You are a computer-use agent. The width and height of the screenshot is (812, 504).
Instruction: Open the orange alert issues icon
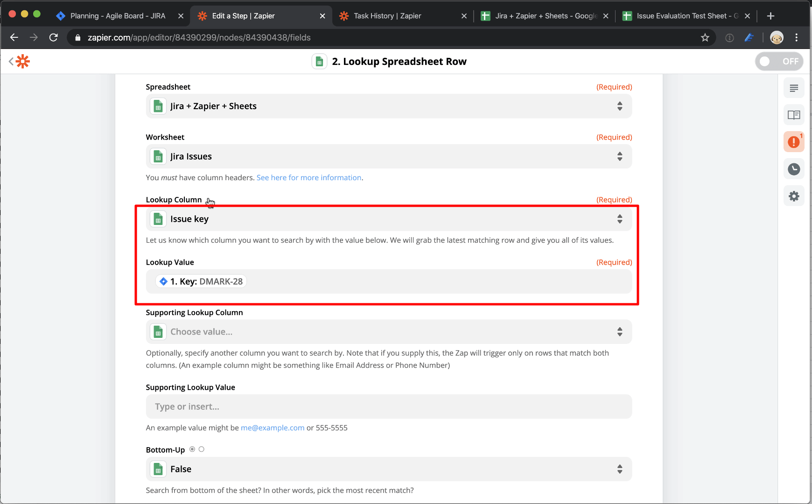pos(794,142)
